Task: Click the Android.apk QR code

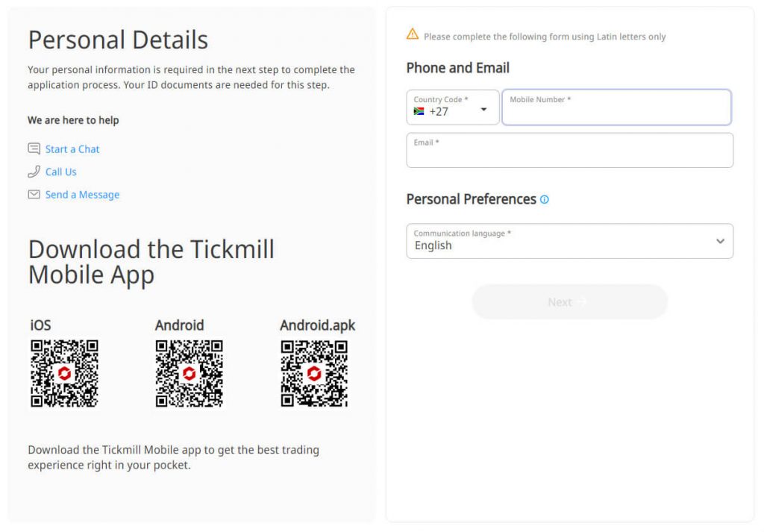Action: (314, 373)
